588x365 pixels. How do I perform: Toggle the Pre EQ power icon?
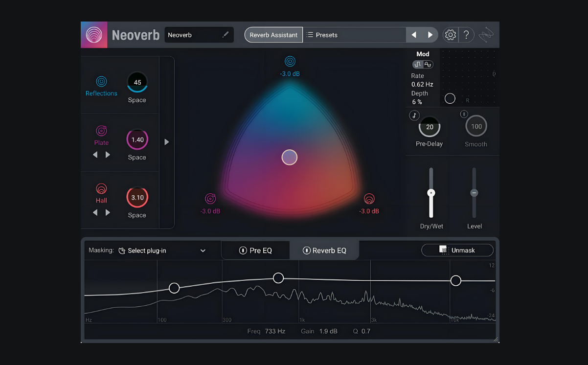[x=243, y=251]
